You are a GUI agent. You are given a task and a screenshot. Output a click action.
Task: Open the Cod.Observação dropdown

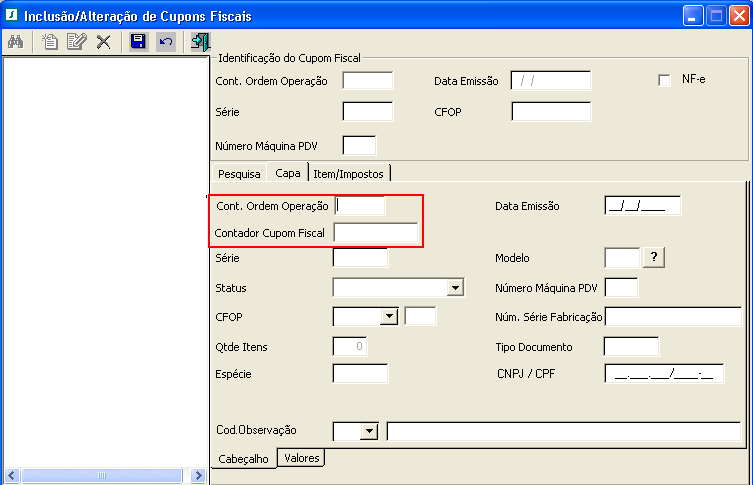point(369,431)
